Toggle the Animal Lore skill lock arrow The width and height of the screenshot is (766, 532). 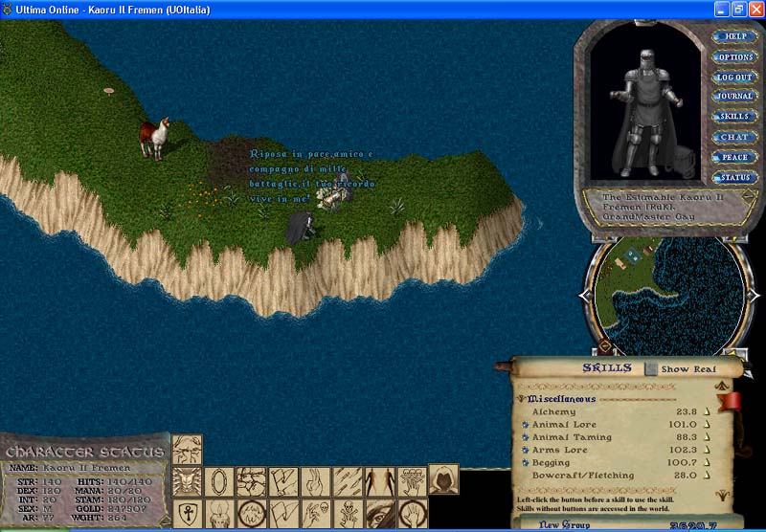click(707, 424)
